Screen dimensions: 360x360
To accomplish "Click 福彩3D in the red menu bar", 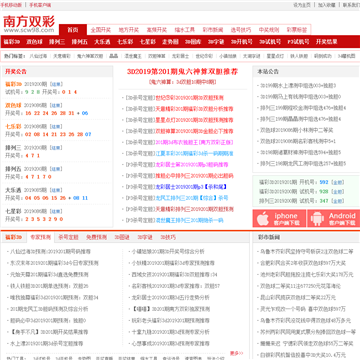I will coord(12,42).
